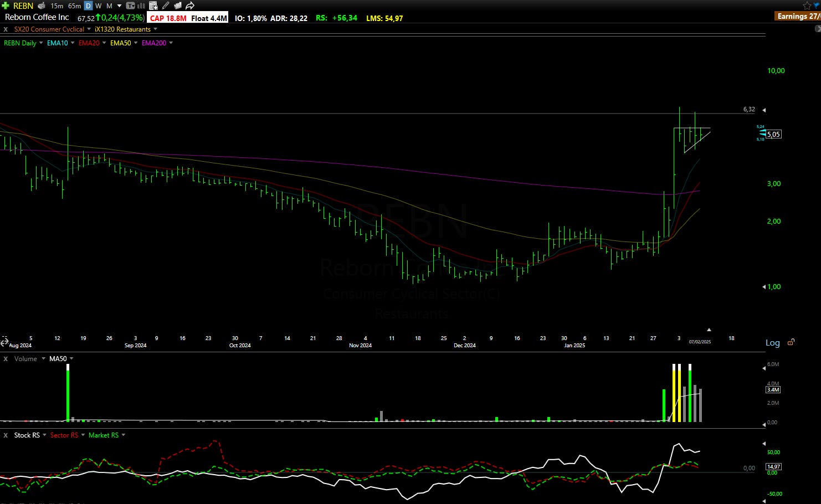Click the green plus add-symbol icon

pyautogui.click(x=6, y=6)
